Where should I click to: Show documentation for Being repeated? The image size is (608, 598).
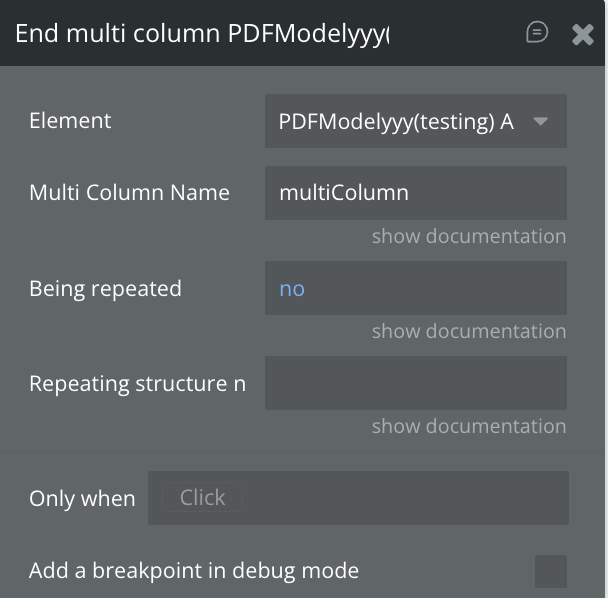click(468, 331)
